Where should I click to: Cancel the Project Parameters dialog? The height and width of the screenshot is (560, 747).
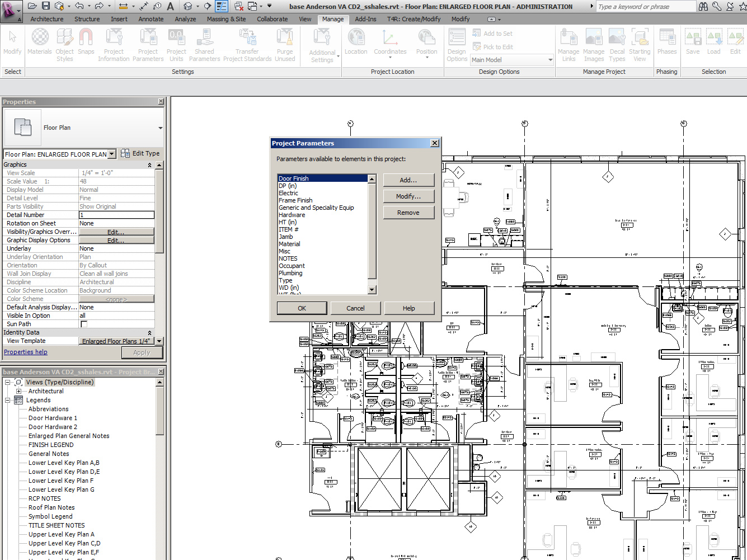tap(355, 308)
